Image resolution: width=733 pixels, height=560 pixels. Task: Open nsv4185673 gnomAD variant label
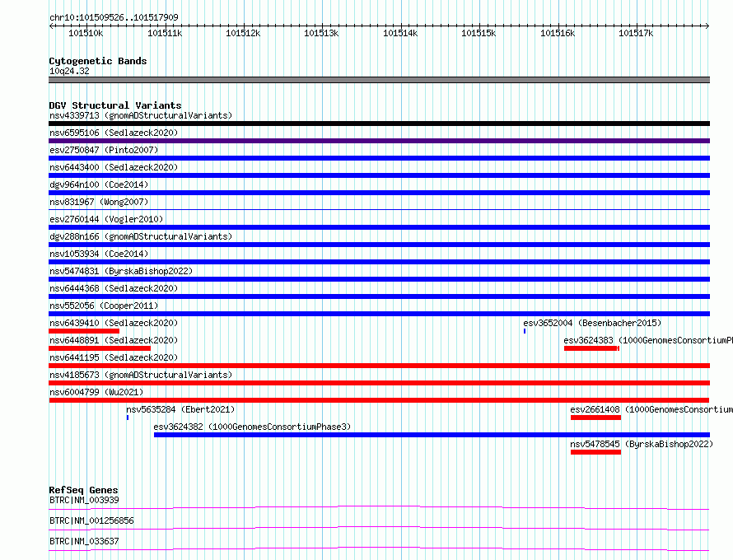141,375
